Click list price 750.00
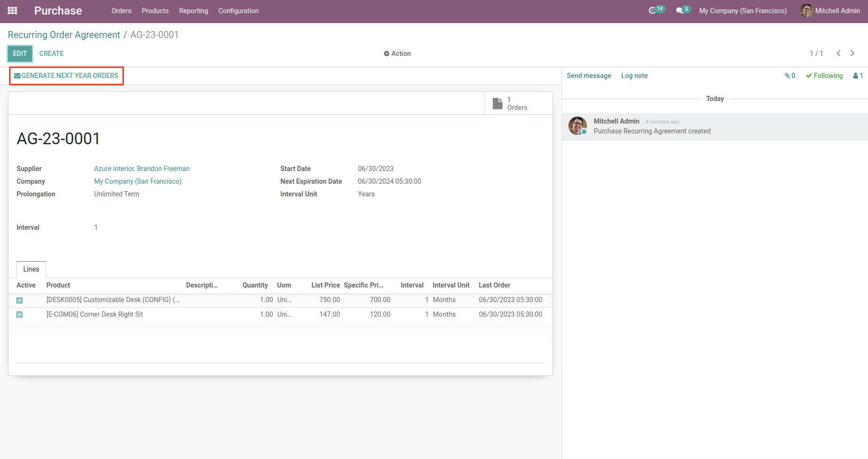The width and height of the screenshot is (868, 459). click(330, 300)
